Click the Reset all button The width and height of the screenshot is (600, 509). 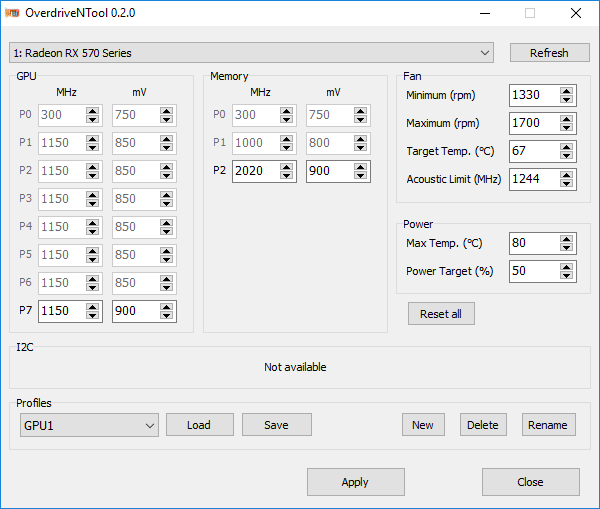click(x=441, y=314)
